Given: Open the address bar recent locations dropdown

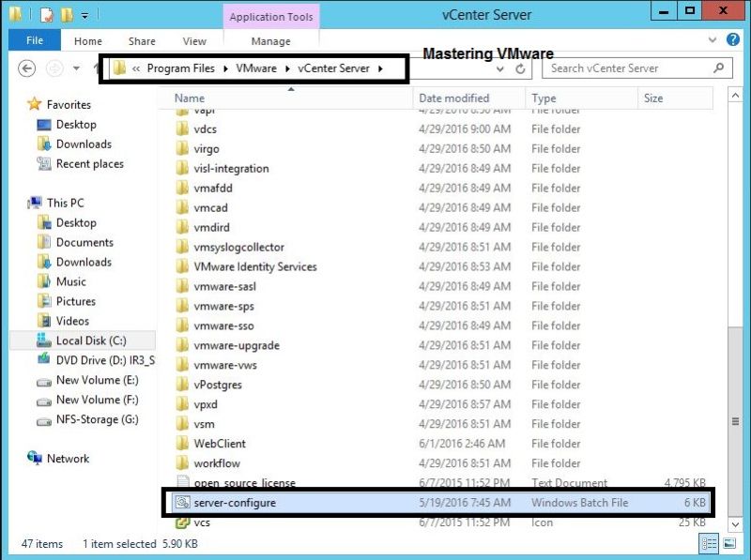Looking at the screenshot, I should click(x=502, y=68).
